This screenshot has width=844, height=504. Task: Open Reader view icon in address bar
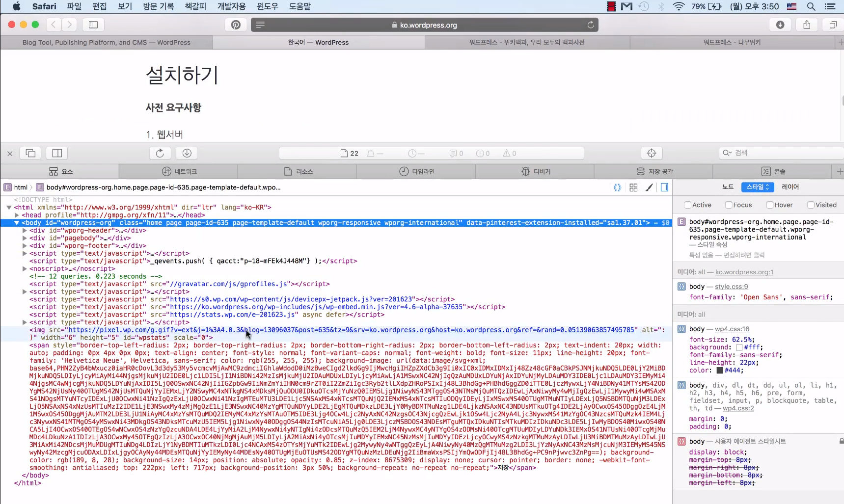tap(260, 25)
